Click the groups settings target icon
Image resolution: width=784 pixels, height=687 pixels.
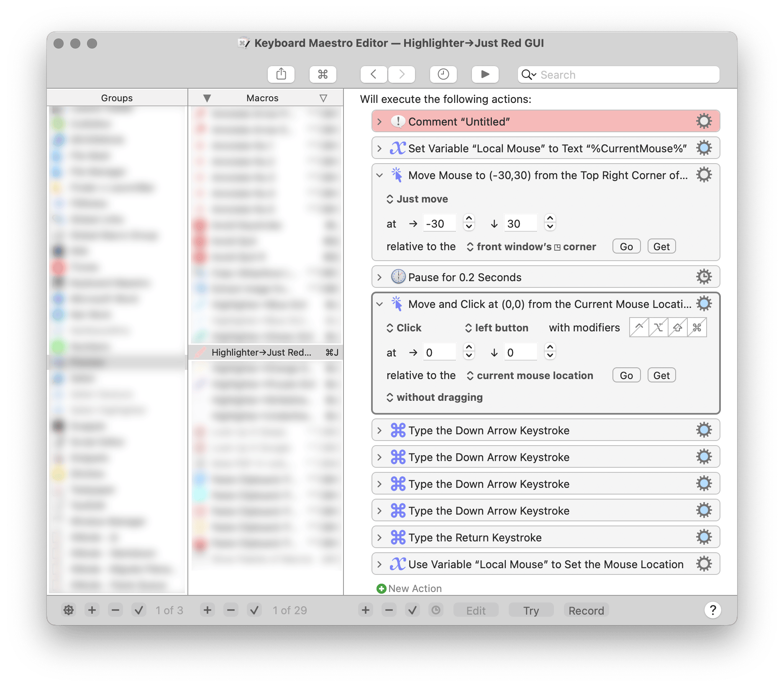pyautogui.click(x=69, y=610)
